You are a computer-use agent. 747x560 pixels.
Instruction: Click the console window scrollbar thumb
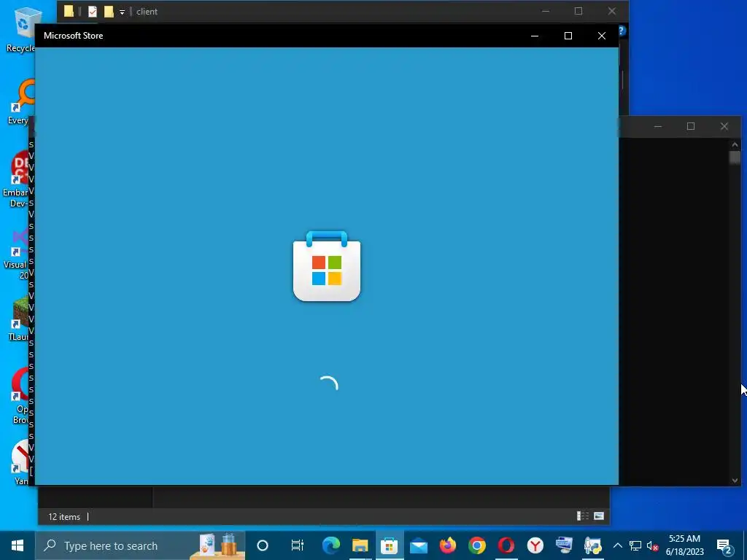(x=735, y=157)
